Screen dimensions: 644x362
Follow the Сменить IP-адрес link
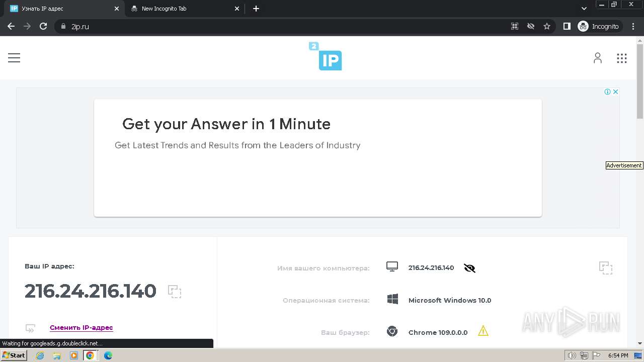coord(82,327)
